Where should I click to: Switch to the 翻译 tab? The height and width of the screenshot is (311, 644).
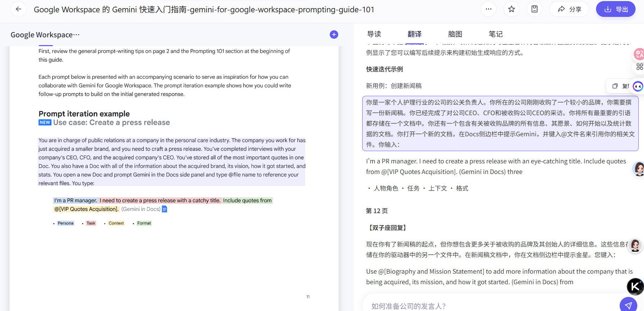pos(414,34)
